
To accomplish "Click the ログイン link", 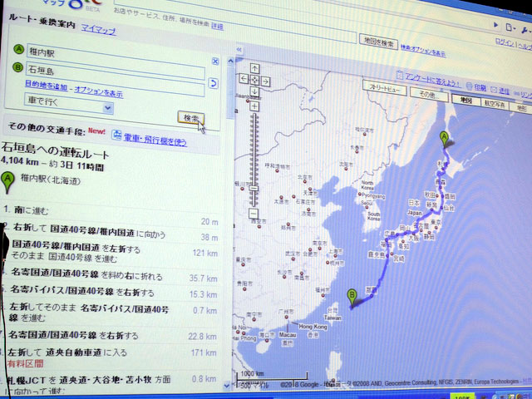I will [x=505, y=42].
